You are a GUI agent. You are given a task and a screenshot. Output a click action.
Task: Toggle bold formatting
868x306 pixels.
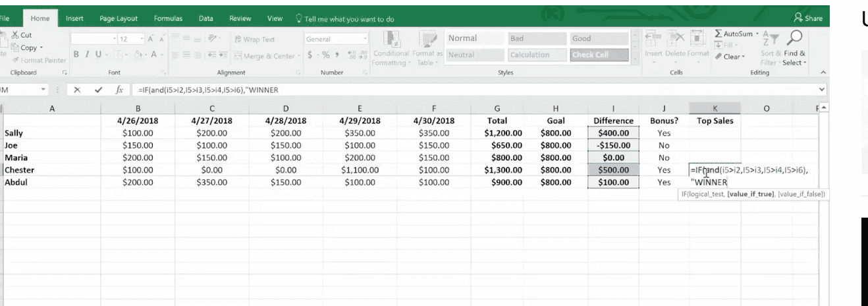pyautogui.click(x=76, y=55)
